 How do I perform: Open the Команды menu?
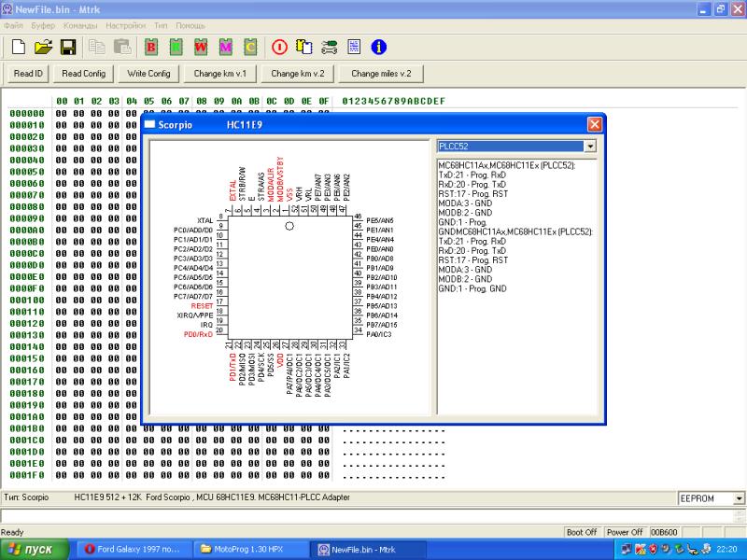[81, 25]
